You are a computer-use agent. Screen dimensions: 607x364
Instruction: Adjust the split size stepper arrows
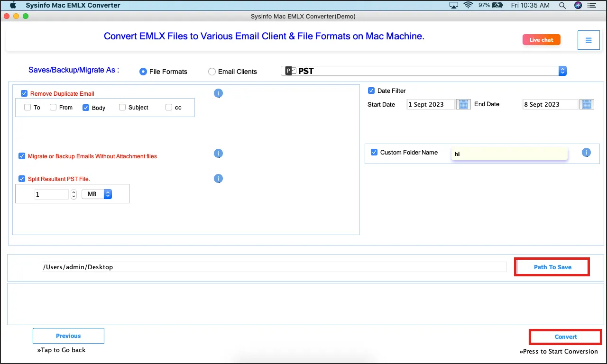(x=74, y=194)
